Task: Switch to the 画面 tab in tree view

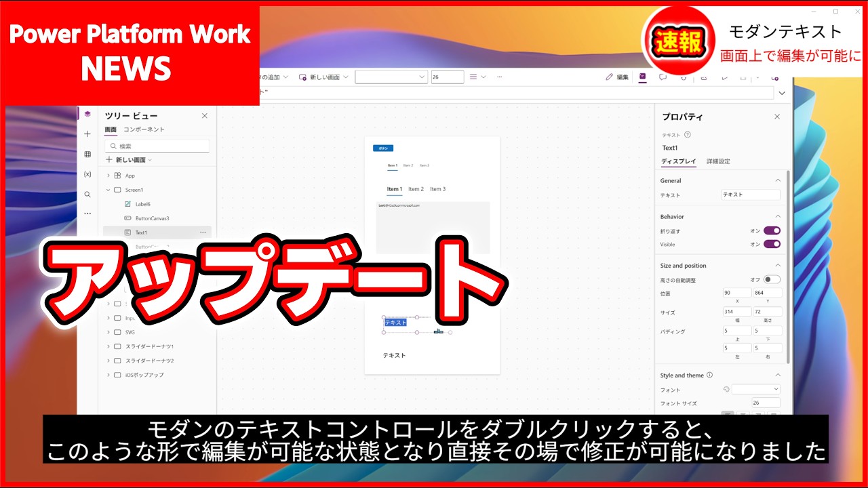Action: coord(111,129)
